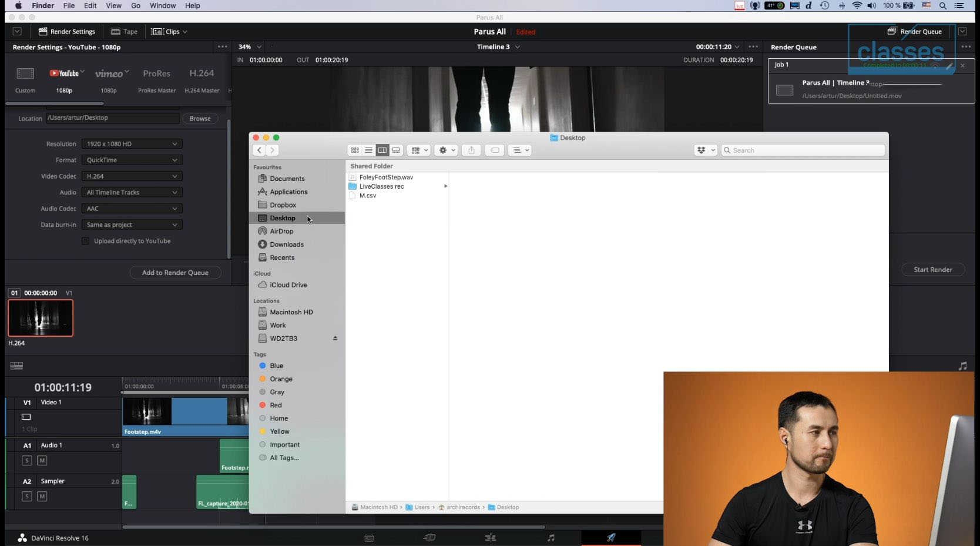Go forward in the Finder window
980x546 pixels.
pos(272,150)
